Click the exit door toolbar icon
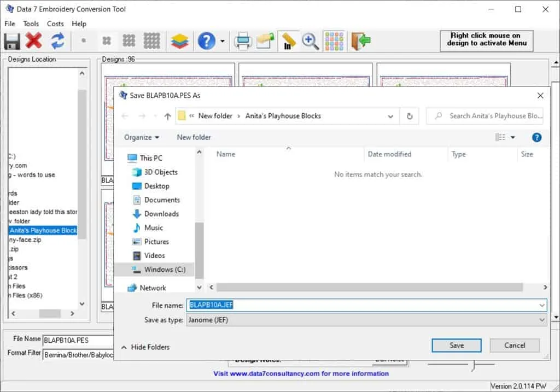Viewport: 560px width, 392px height. [360, 40]
